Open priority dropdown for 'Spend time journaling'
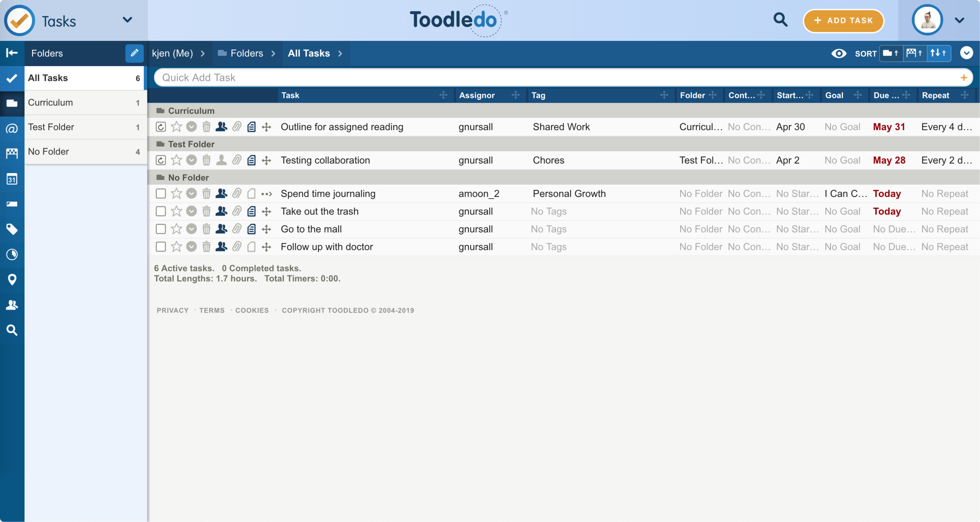 (191, 194)
